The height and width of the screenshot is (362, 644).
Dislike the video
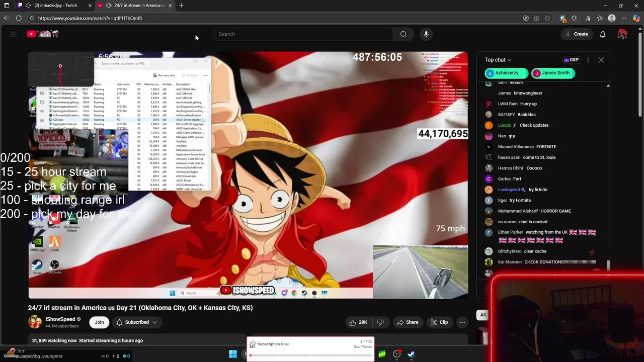point(380,322)
